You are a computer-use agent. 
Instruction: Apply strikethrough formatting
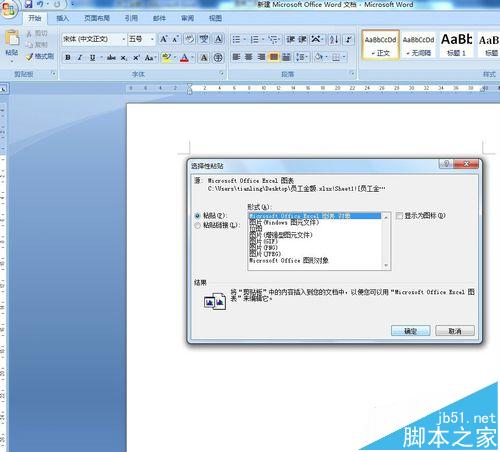[x=111, y=57]
